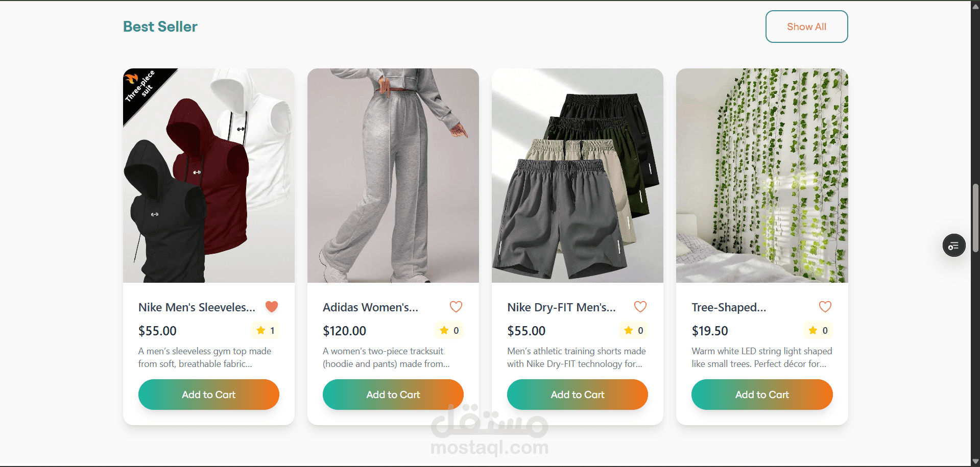980x467 pixels.
Task: Favorite the Adidas Women's tracksuit heart icon
Action: 456,307
